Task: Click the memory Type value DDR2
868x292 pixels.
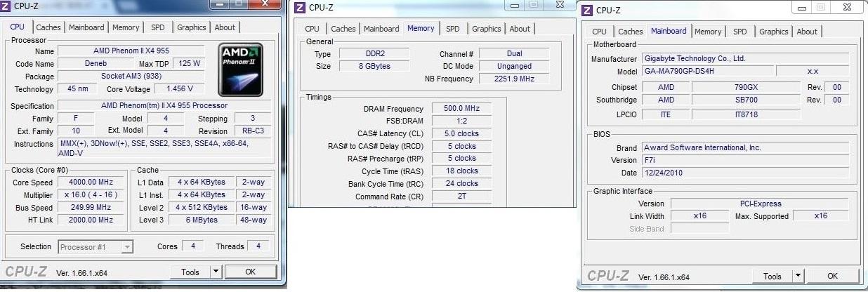Action: click(x=376, y=53)
